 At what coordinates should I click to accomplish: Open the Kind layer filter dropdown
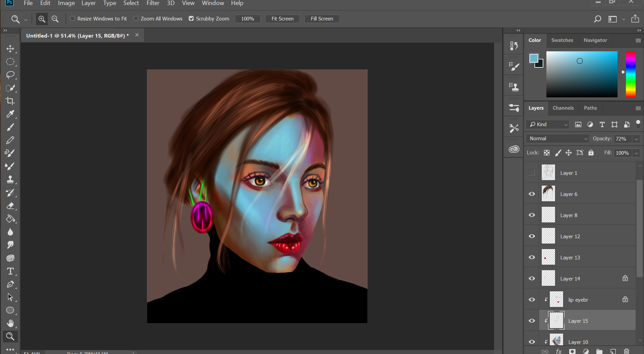[547, 124]
